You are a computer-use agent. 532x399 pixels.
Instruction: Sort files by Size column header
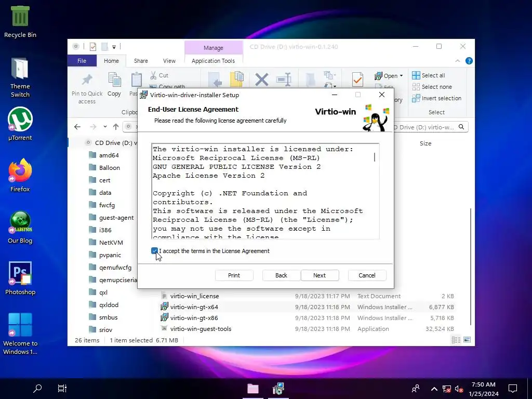tap(425, 143)
